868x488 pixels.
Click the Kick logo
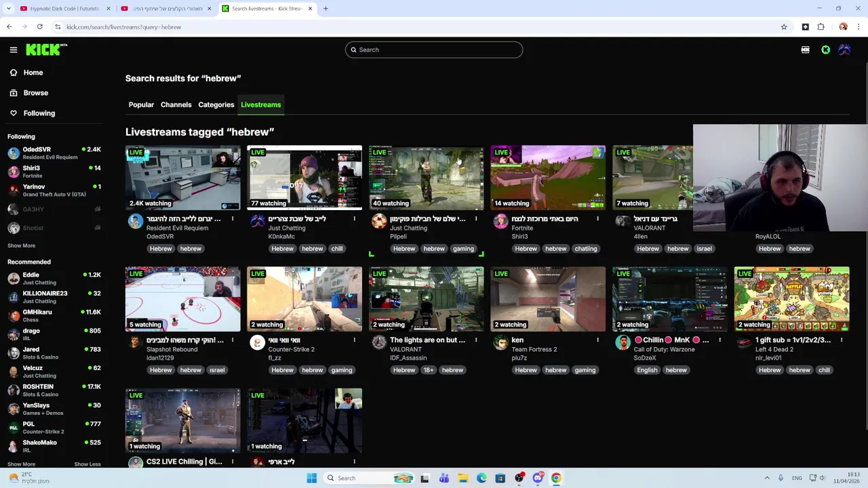coord(46,49)
